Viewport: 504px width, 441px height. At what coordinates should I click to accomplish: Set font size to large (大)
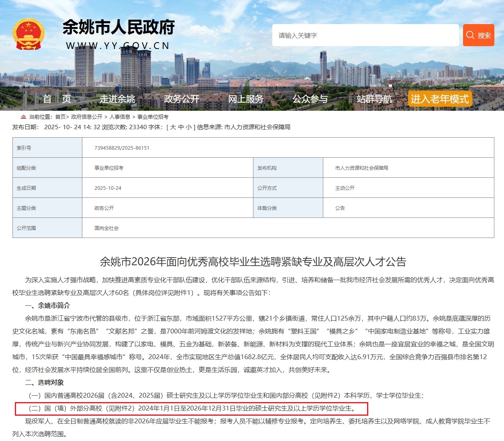(173, 127)
